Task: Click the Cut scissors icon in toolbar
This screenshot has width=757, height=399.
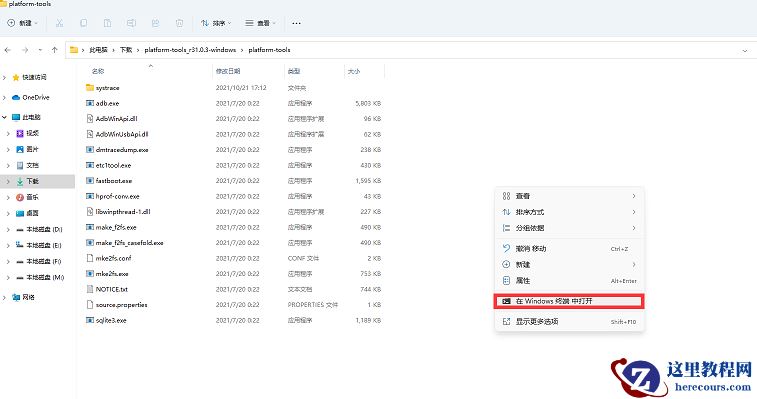Action: pos(59,23)
